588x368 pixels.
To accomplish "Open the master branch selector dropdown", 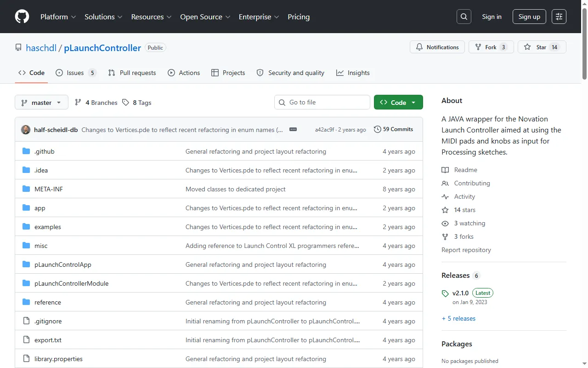I will click(x=41, y=103).
